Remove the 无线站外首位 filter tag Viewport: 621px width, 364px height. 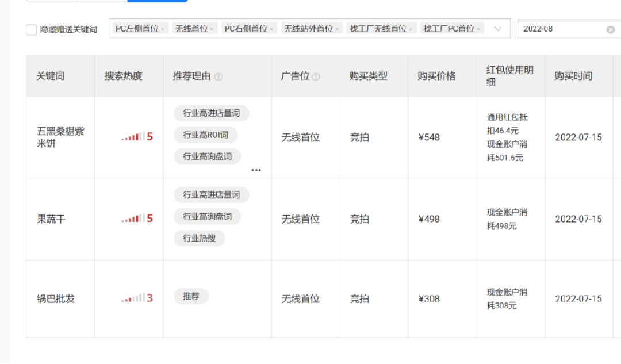coord(337,29)
